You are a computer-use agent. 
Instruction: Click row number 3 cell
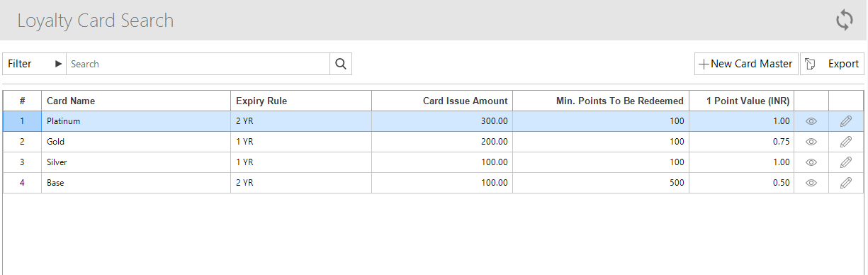coord(22,162)
